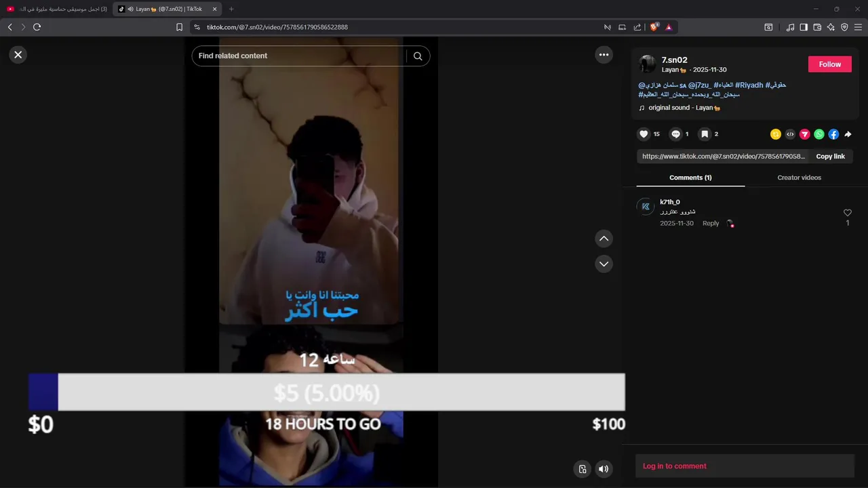Open more share options arrow
This screenshot has height=488, width=868.
pos(848,134)
